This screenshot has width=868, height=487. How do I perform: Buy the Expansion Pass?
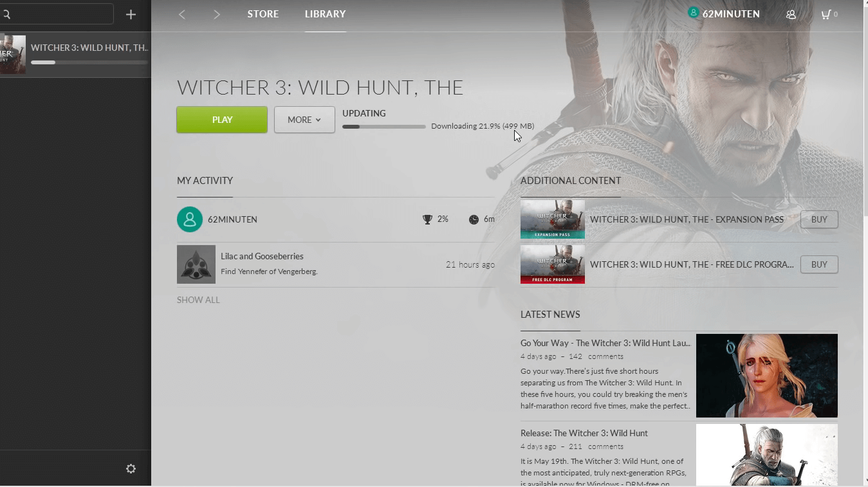pyautogui.click(x=819, y=219)
